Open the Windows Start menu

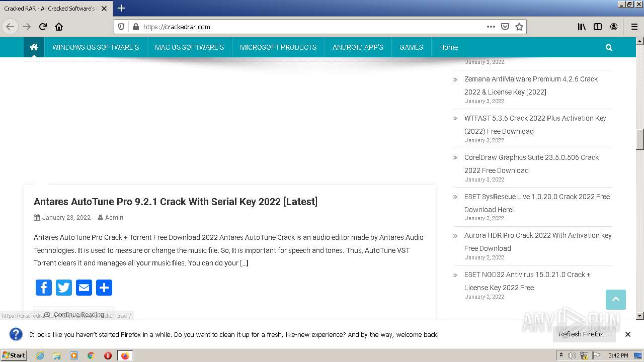[x=14, y=355]
